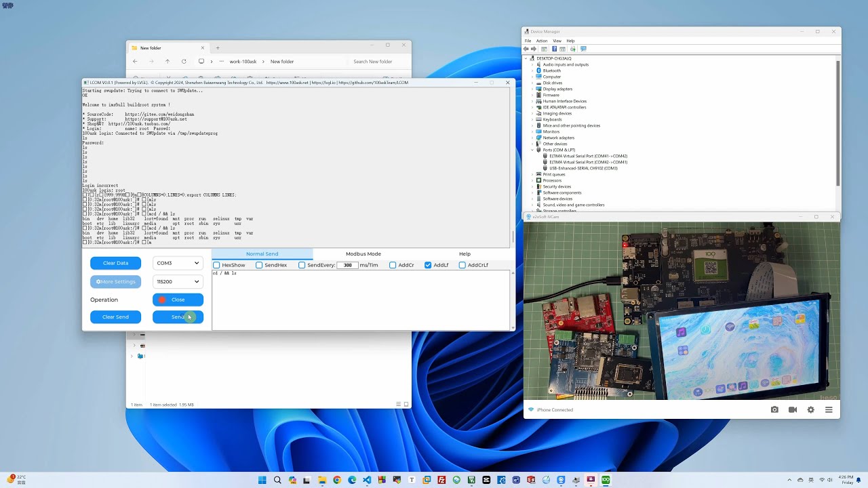Add a new tab in File Explorer

[x=218, y=48]
